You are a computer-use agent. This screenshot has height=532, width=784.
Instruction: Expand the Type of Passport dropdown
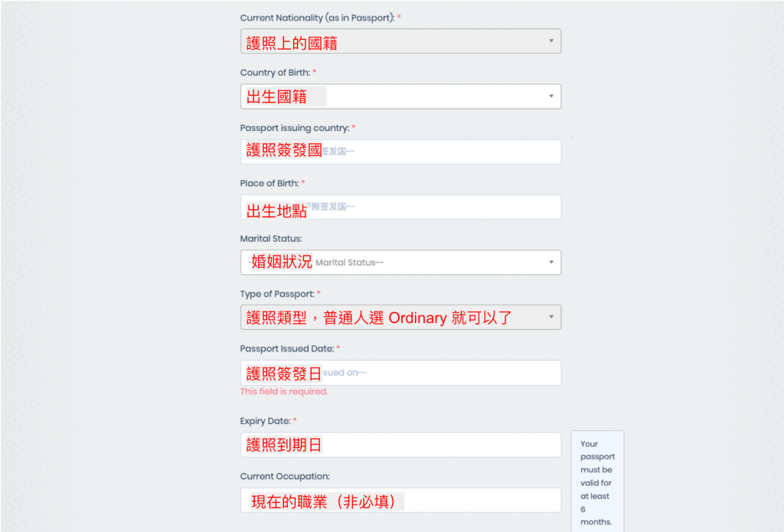pyautogui.click(x=400, y=317)
